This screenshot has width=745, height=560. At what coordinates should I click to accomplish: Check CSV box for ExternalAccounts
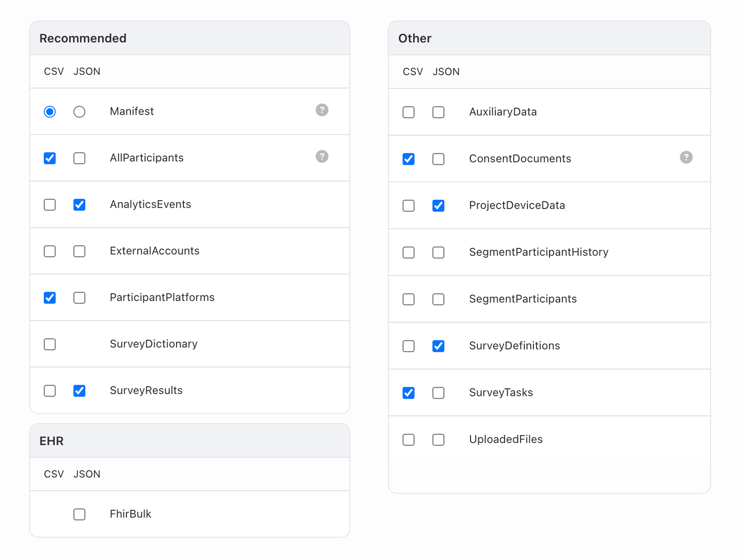coord(49,251)
